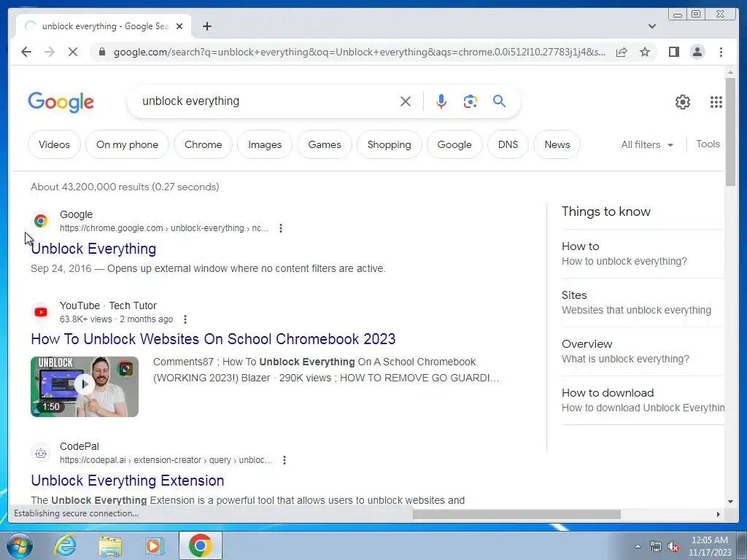The width and height of the screenshot is (747, 560).
Task: Click the Google logo
Action: click(x=61, y=102)
